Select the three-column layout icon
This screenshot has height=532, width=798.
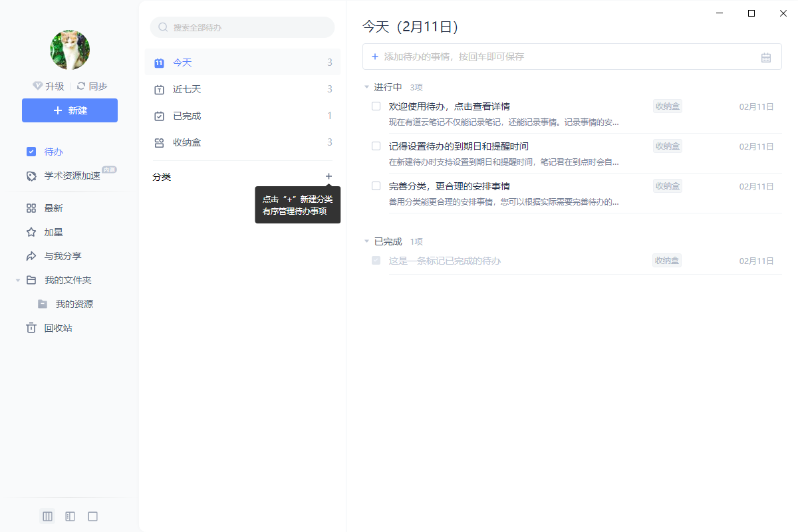coord(47,515)
